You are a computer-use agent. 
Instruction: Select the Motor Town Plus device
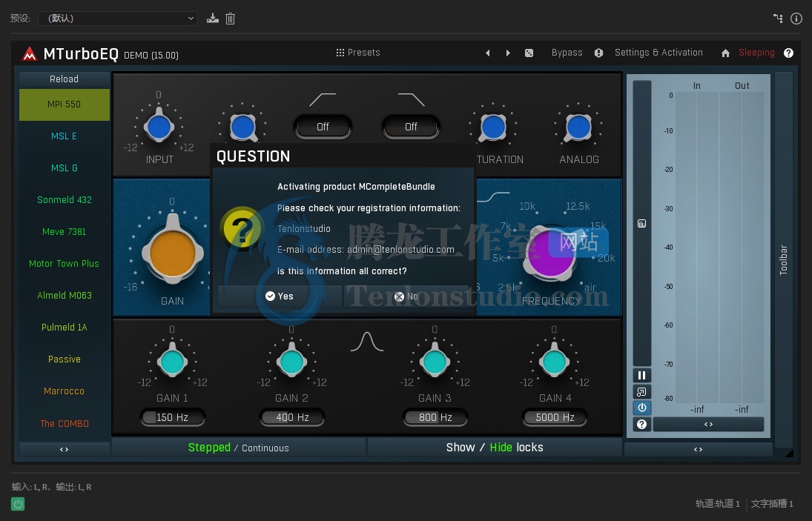[x=65, y=264]
